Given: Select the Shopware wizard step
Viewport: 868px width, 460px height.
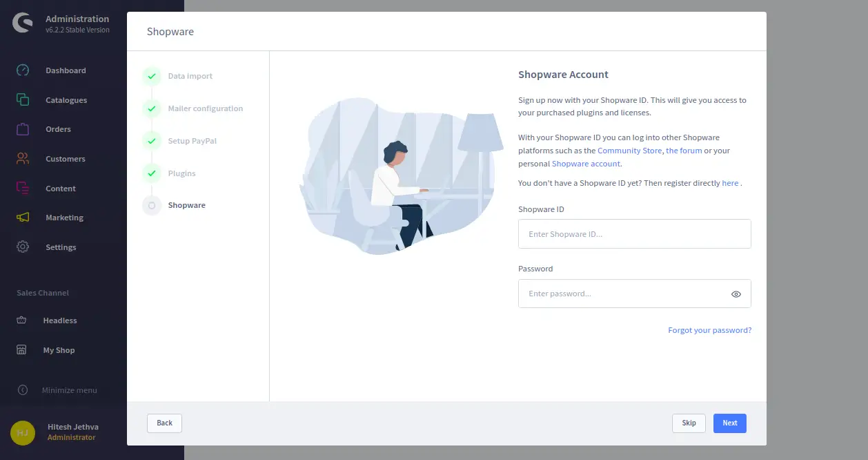Looking at the screenshot, I should (x=186, y=205).
